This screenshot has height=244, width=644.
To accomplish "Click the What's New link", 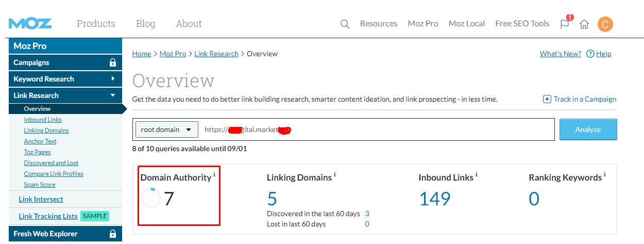I will [x=560, y=54].
